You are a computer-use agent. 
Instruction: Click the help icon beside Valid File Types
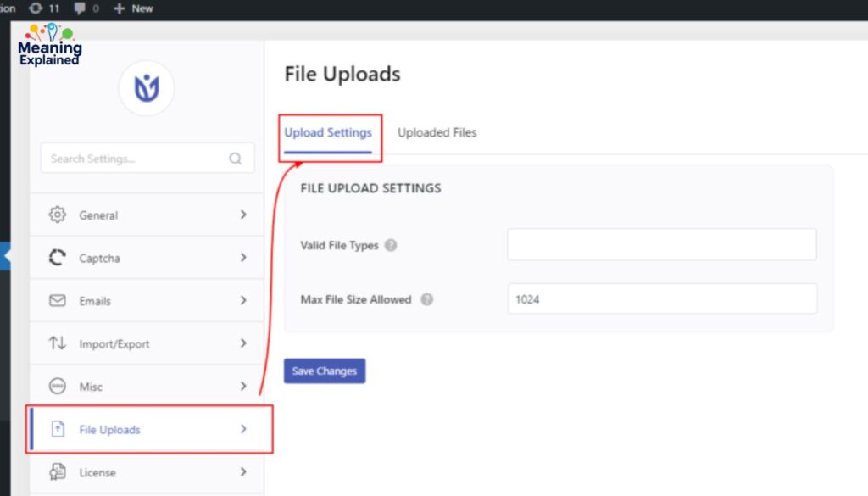pos(391,244)
